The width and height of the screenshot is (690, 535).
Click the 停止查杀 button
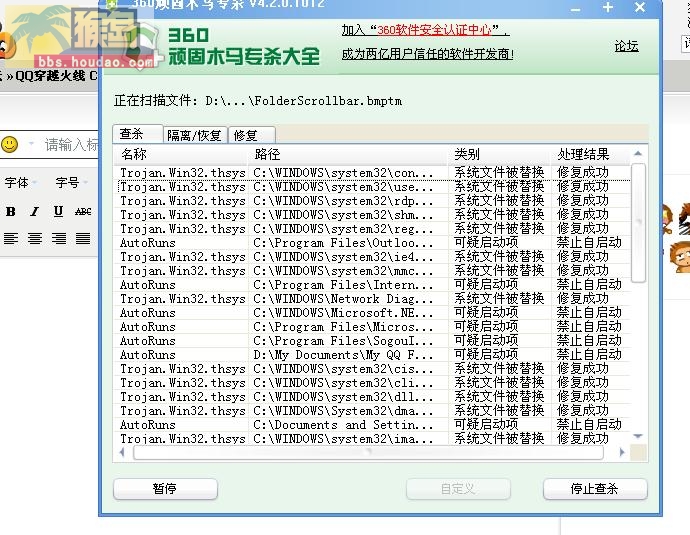[x=595, y=489]
